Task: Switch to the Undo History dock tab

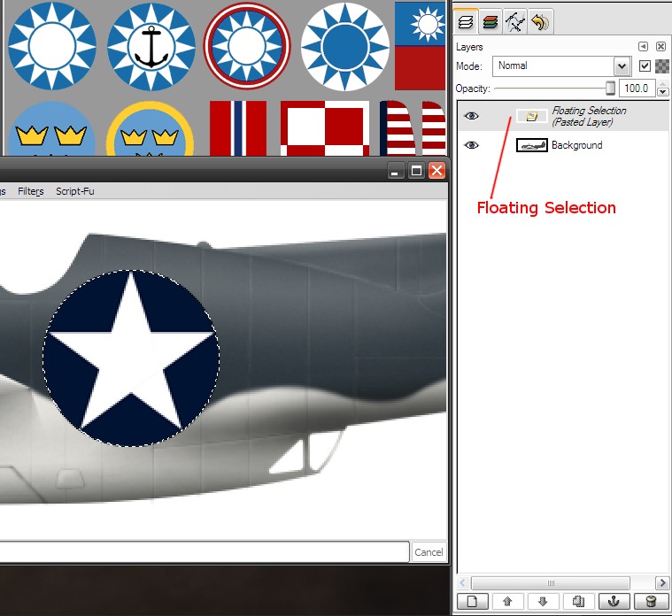Action: click(x=540, y=21)
